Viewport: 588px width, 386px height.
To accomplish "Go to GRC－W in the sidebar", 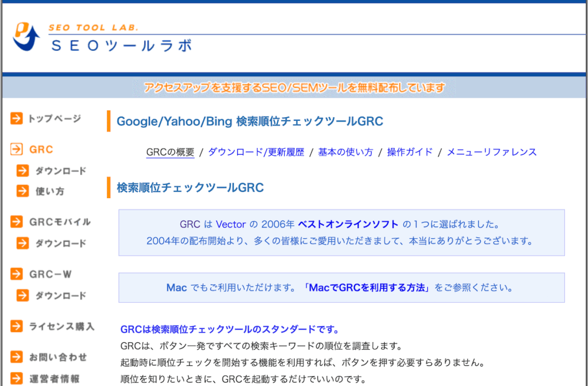I will click(51, 274).
